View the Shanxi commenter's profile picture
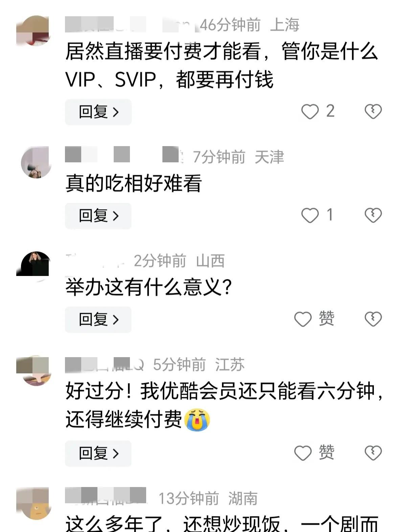406x532 pixels. click(x=33, y=266)
